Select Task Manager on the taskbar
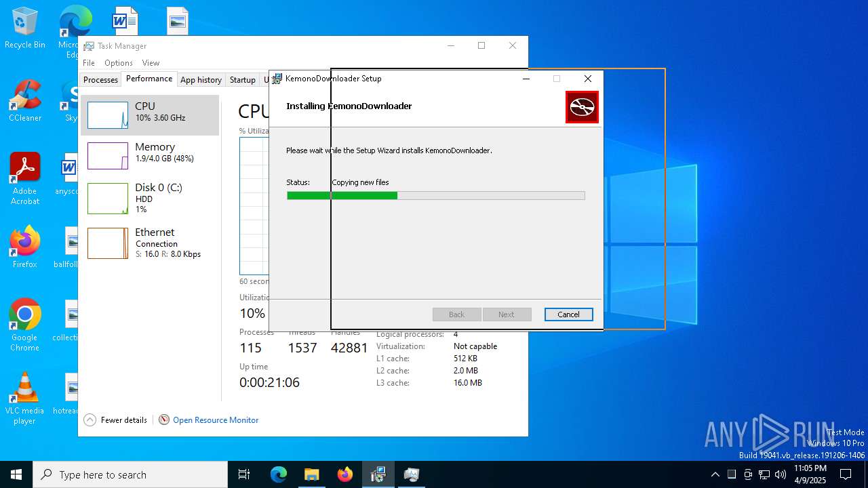This screenshot has height=488, width=868. (412, 474)
